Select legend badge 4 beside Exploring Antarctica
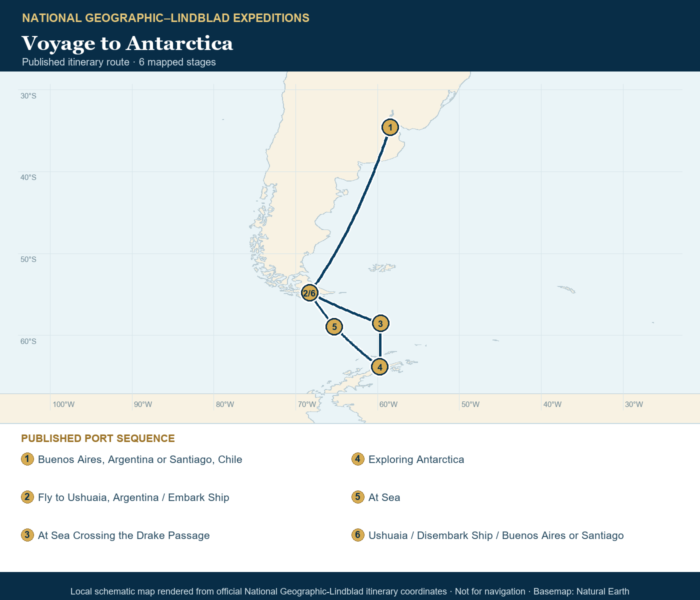Screen dimensions: 700x600 (358, 459)
